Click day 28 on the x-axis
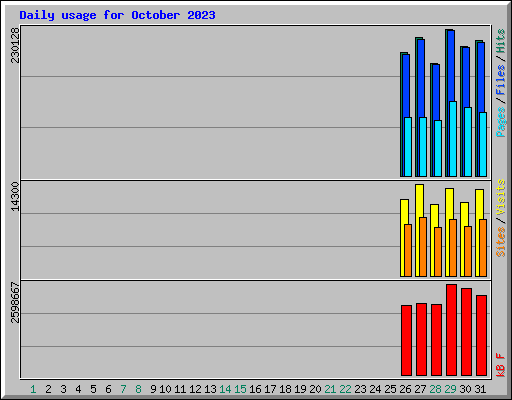This screenshot has width=512, height=400. 435,389
